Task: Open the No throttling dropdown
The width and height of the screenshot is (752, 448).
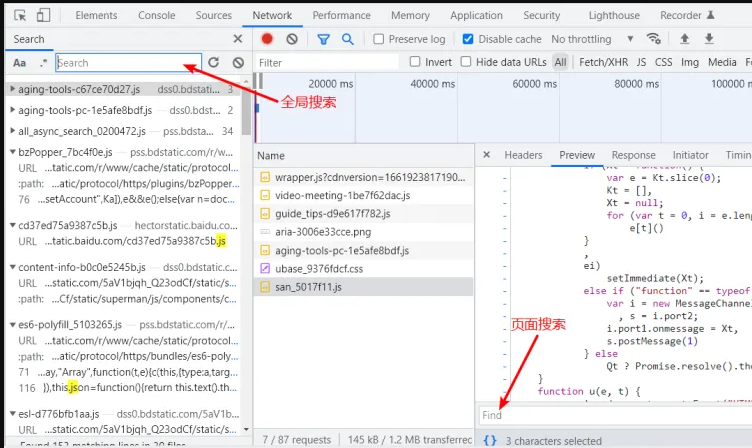Action: point(593,39)
